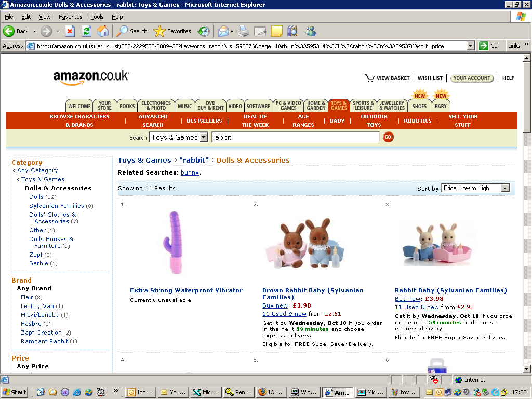Open the Favorites menu
This screenshot has width=532, height=399.
pyautogui.click(x=70, y=17)
